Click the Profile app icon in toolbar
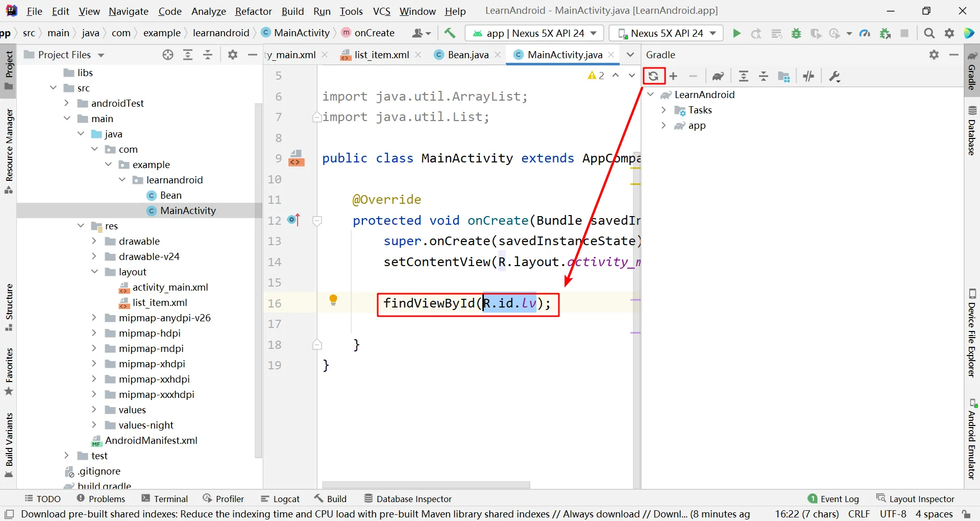980x521 pixels. (x=865, y=33)
